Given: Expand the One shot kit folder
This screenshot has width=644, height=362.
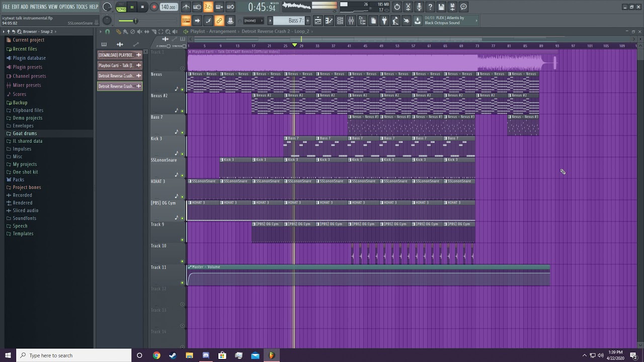Looking at the screenshot, I should [x=25, y=172].
